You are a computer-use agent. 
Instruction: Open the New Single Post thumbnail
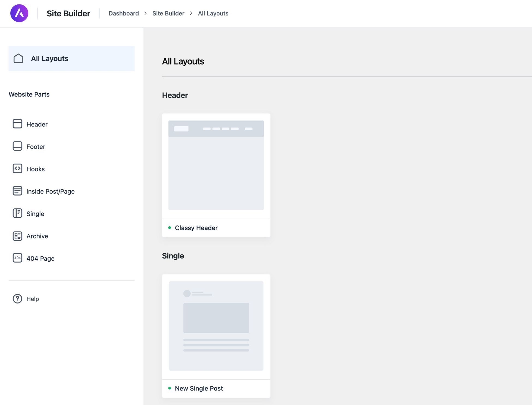point(216,326)
